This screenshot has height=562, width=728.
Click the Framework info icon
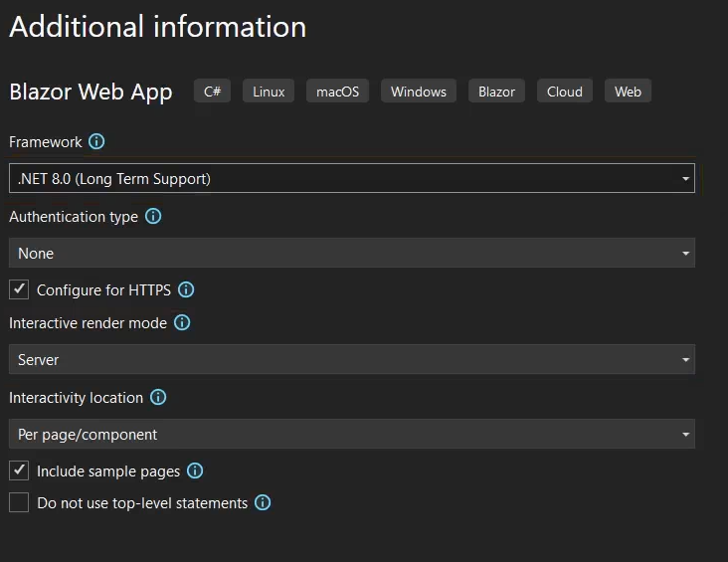(96, 141)
